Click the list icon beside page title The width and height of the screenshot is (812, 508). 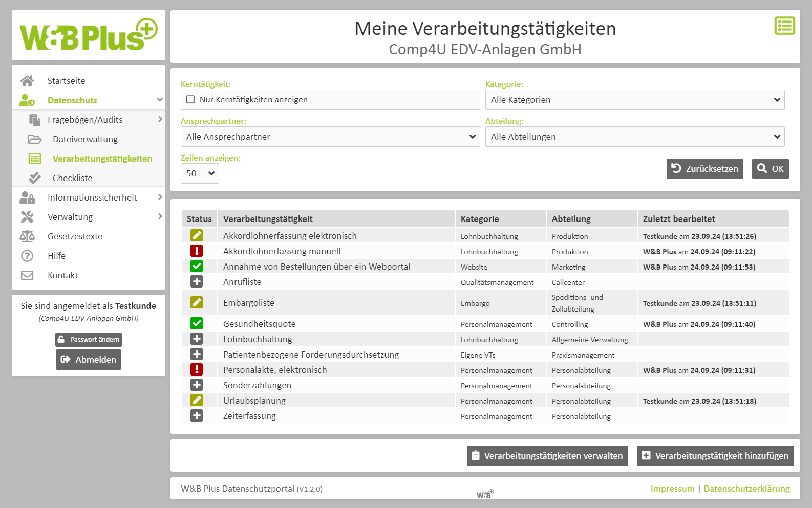(784, 26)
